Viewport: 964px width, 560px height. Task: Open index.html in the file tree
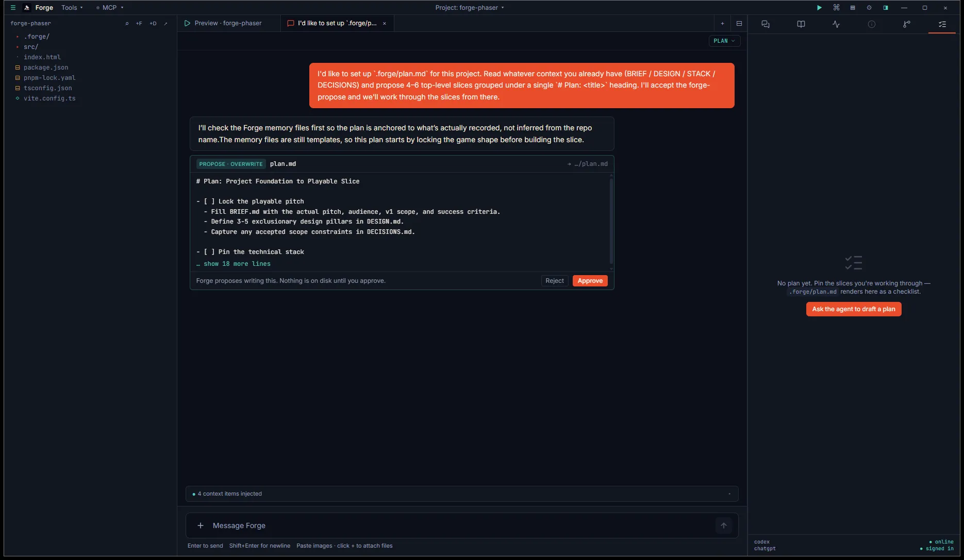tap(42, 57)
